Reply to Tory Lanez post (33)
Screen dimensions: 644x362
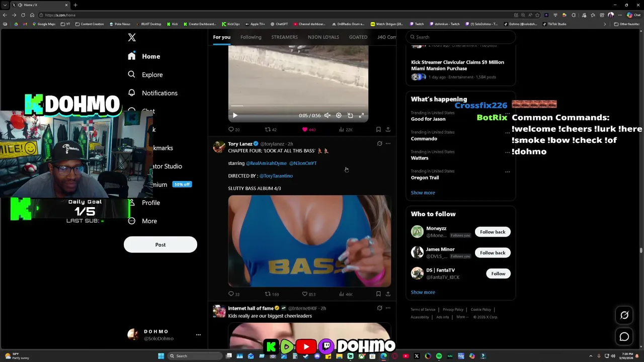(x=234, y=294)
